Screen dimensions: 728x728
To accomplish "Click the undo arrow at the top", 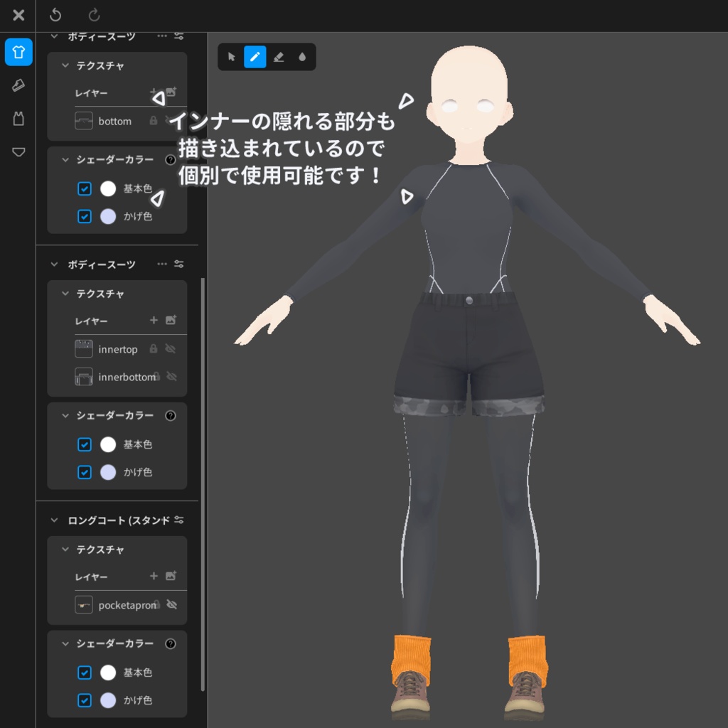I will [x=55, y=15].
